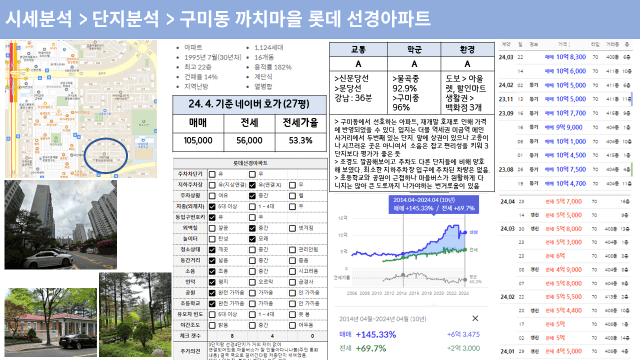The image size is (640, 360).
Task: Select the 환경 header tab
Action: (x=467, y=50)
